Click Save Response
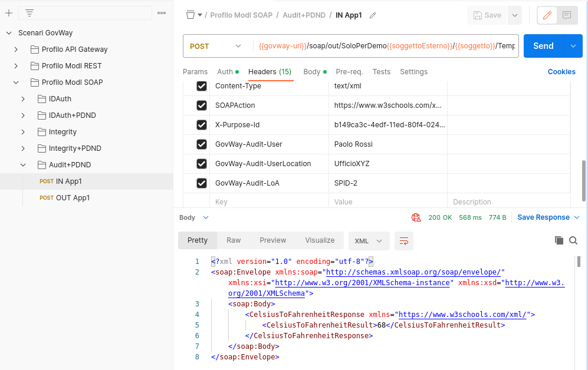This screenshot has height=370, width=588. tap(543, 217)
